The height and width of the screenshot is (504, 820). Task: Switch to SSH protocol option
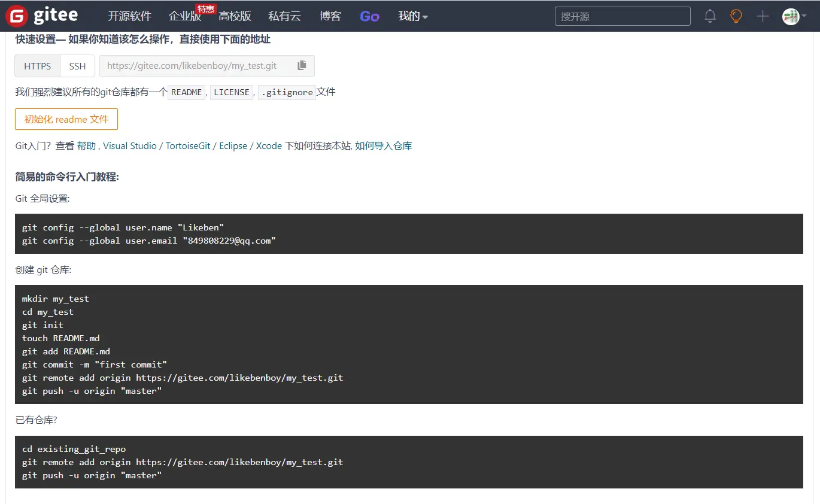(77, 66)
